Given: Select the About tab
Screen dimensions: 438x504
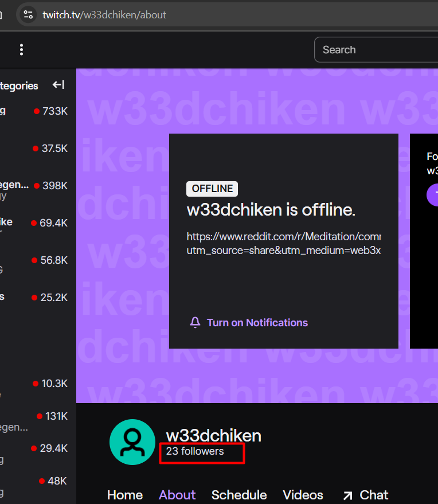Looking at the screenshot, I should pos(177,495).
